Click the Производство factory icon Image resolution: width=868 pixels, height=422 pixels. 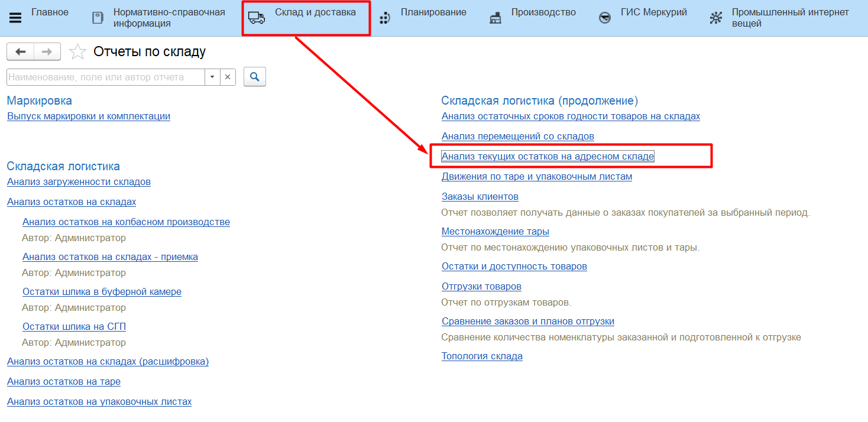[495, 18]
